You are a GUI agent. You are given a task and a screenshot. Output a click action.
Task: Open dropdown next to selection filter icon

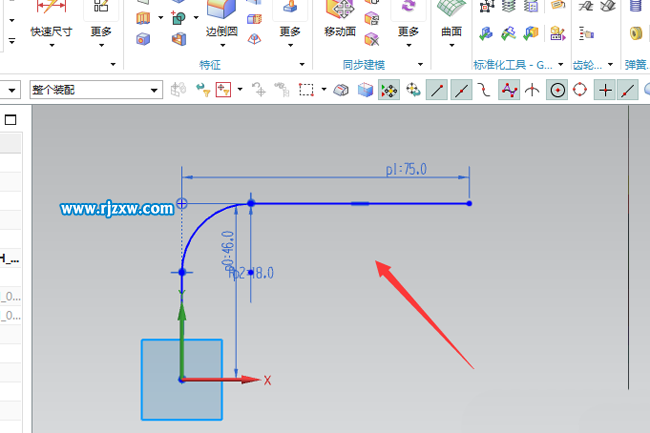point(240,90)
